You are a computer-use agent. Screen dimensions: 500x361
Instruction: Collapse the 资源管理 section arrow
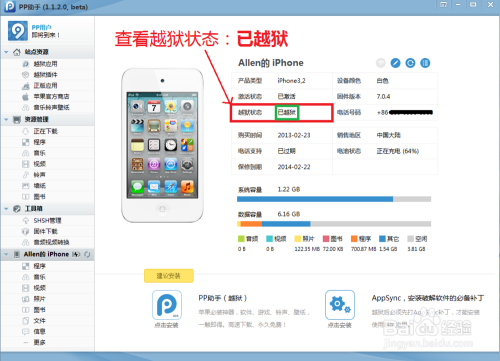pyautogui.click(x=6, y=119)
